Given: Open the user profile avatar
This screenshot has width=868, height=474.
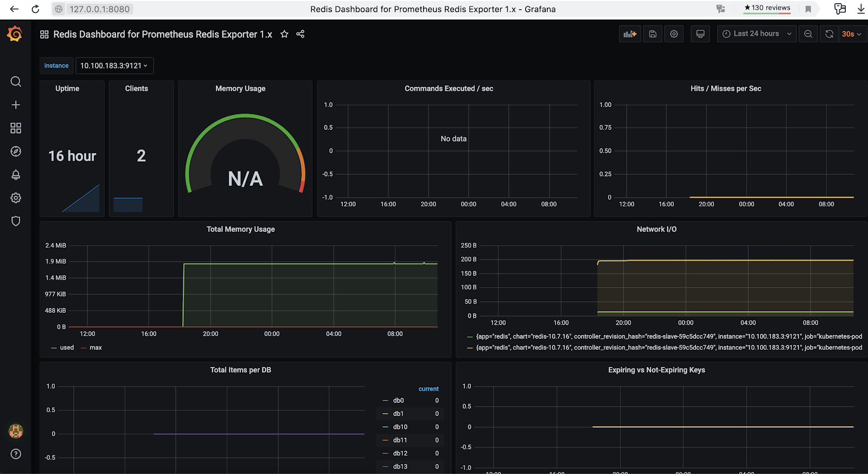Looking at the screenshot, I should 16,431.
